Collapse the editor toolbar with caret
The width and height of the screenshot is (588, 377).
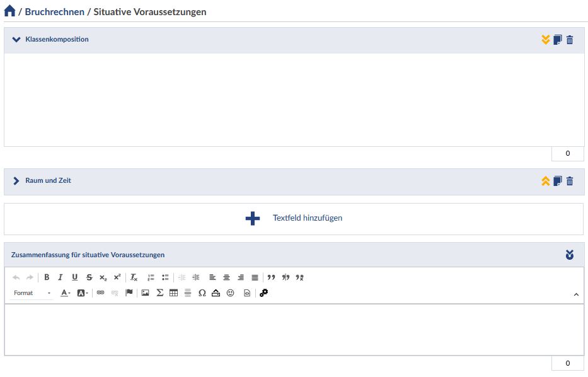(x=576, y=294)
